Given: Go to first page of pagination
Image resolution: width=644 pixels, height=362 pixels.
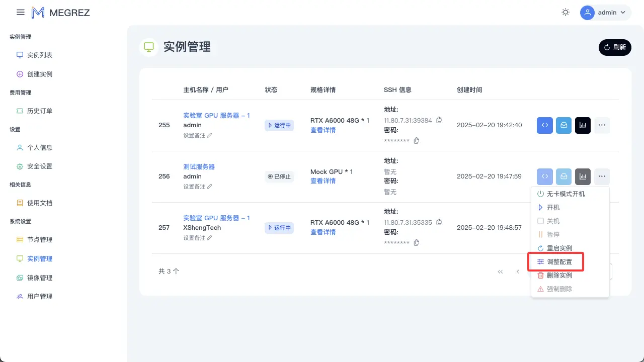Looking at the screenshot, I should pyautogui.click(x=500, y=271).
